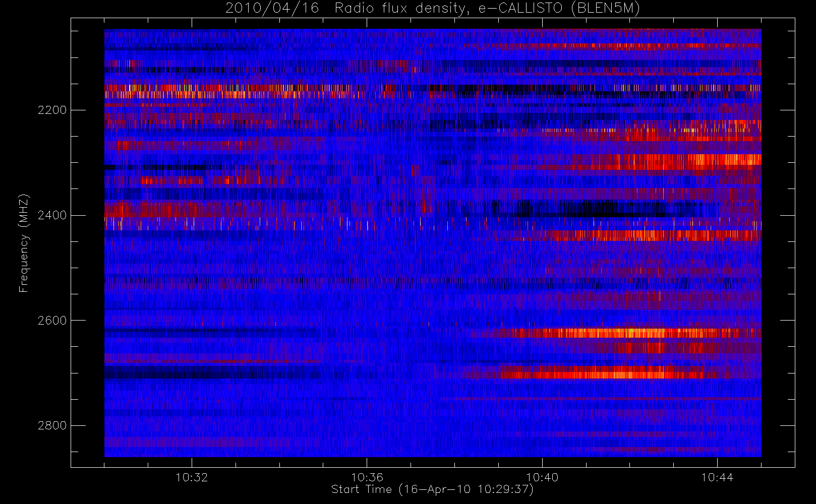Click the 2400 frequency axis label

[52, 216]
